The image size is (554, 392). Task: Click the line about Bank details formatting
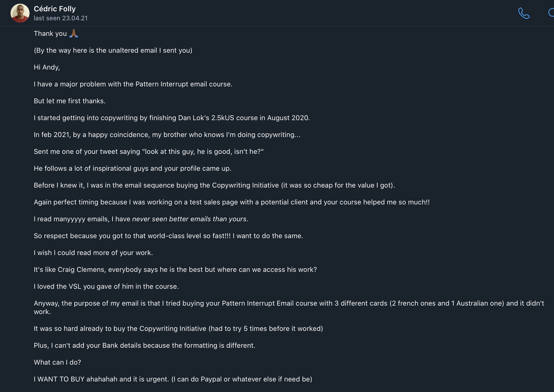click(x=144, y=345)
